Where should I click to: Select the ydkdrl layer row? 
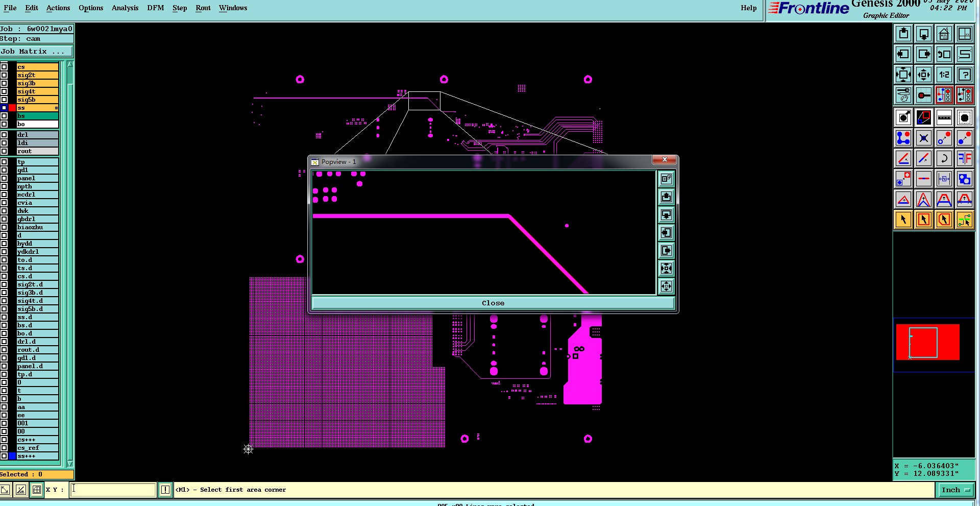tap(38, 252)
